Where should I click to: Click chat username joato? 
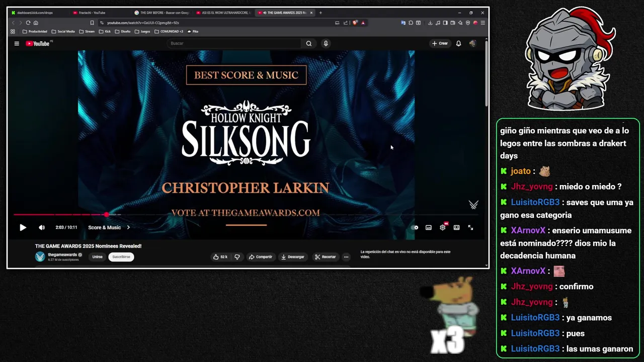click(x=521, y=171)
